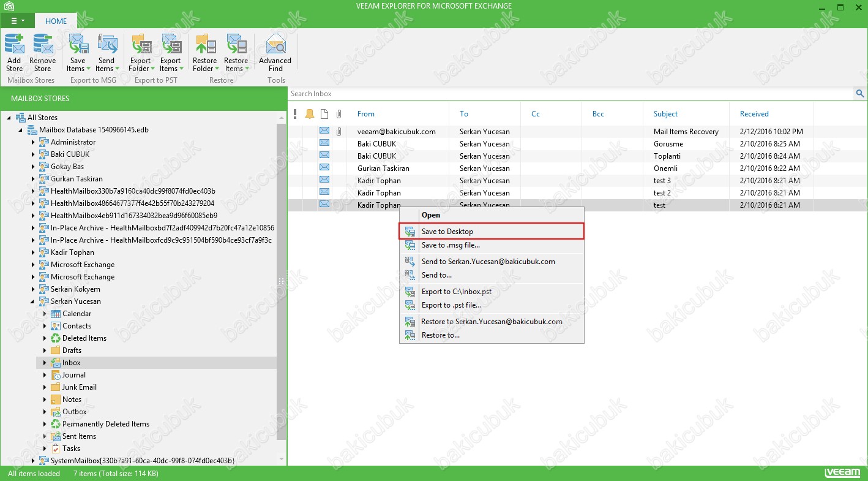Screen dimensions: 868x481
Task: Switch to the HOME ribbon tab
Action: coord(56,21)
